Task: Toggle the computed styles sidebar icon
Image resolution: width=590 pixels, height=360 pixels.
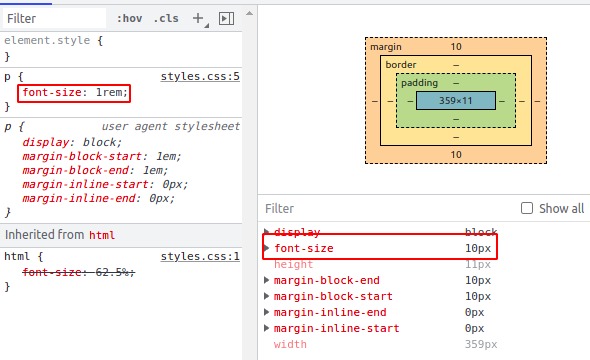Action: pyautogui.click(x=227, y=18)
